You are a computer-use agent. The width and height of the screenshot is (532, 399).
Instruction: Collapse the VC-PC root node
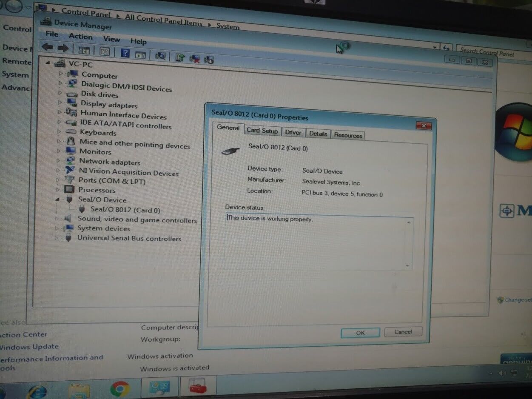pos(48,63)
